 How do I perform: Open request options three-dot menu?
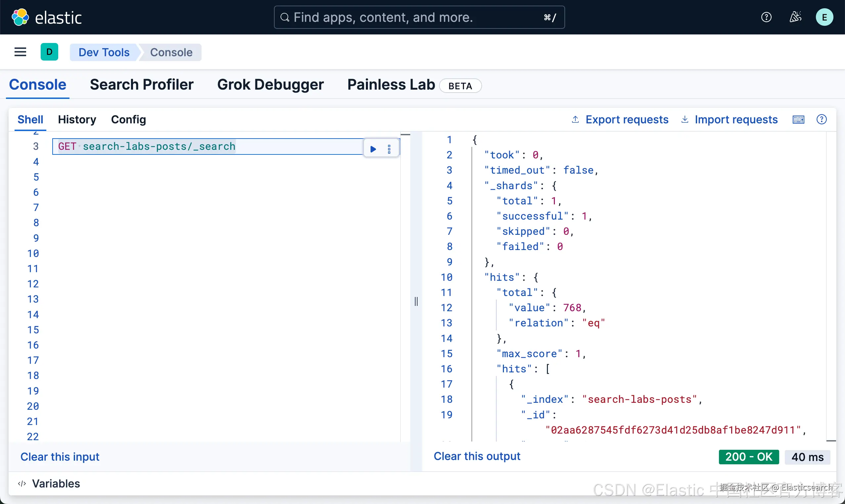coord(389,149)
